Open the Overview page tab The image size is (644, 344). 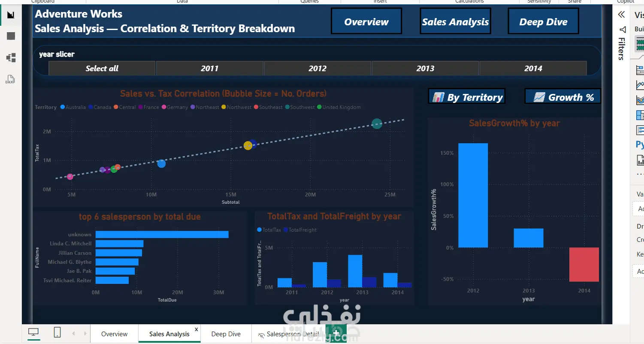point(115,334)
